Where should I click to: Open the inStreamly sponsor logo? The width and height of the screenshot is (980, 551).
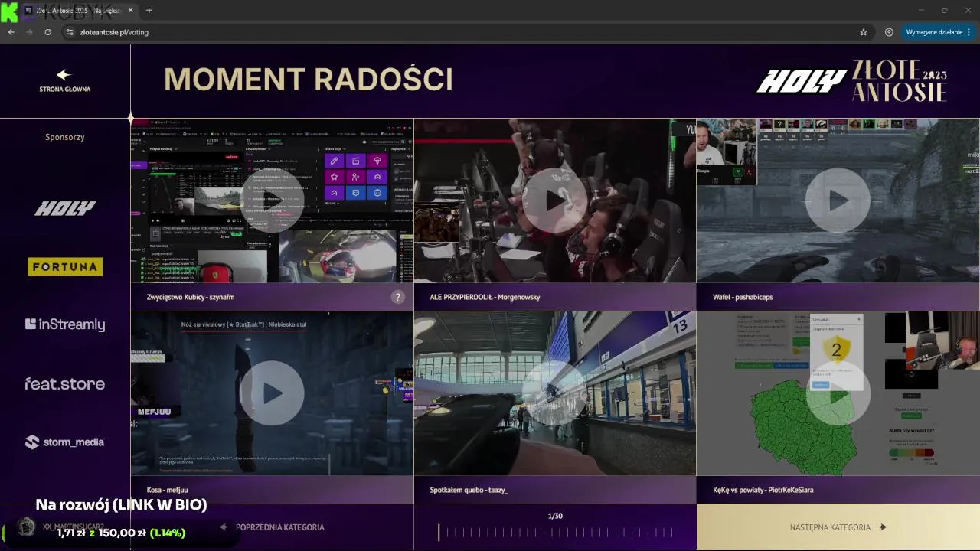[65, 324]
